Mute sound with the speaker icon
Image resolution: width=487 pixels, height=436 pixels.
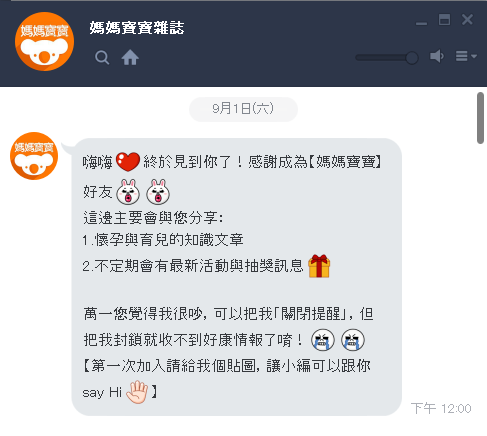tap(437, 56)
